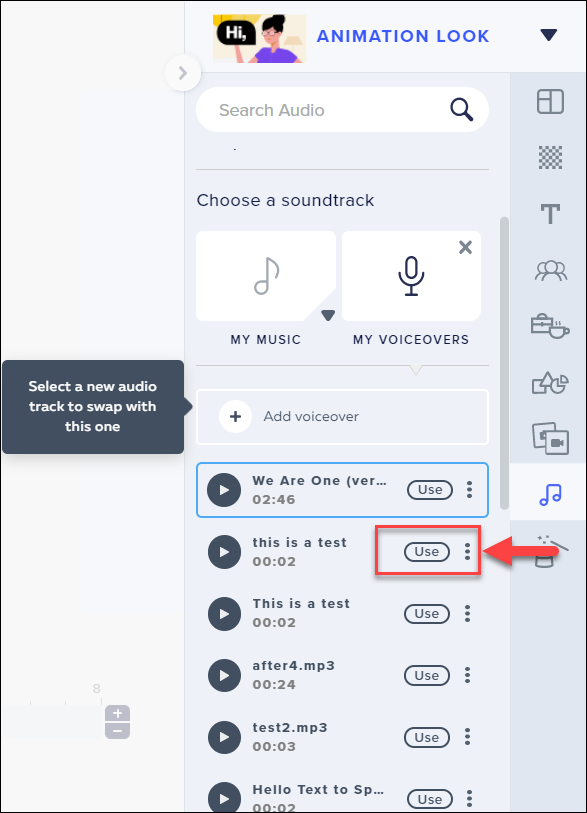Select the My Music tab
Image resolution: width=587 pixels, height=813 pixels.
point(265,289)
